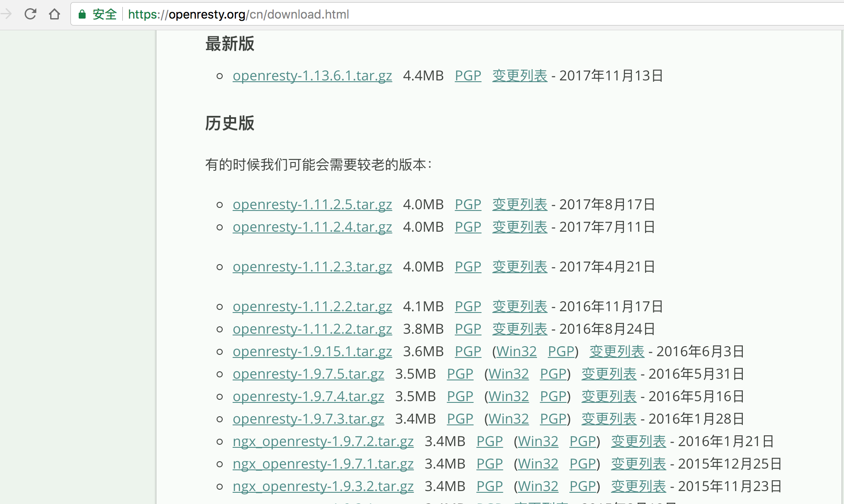Open Win32 PGP link on 2016年1月28日 row
The image size is (844, 504).
click(x=553, y=419)
